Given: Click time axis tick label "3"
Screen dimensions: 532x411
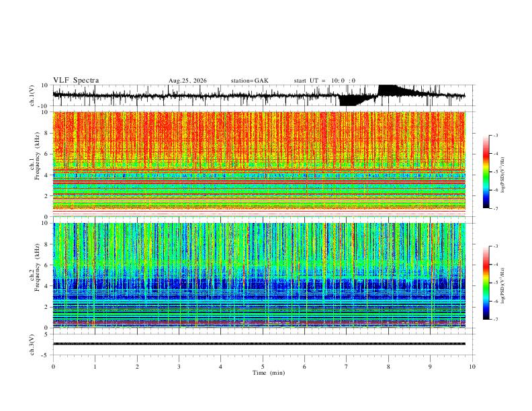Looking at the screenshot, I should (179, 367).
